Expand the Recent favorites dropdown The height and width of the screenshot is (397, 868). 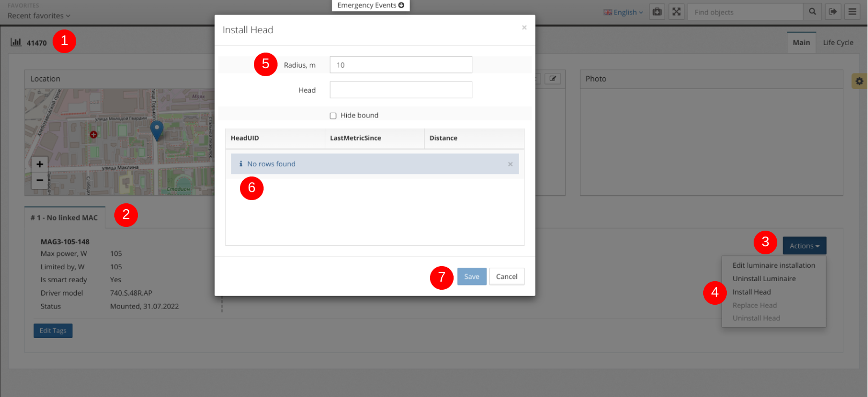[x=39, y=16]
